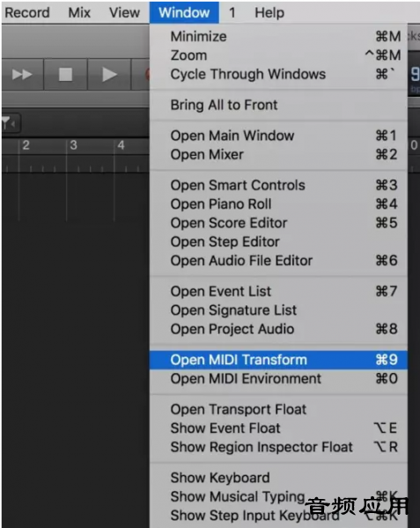This screenshot has height=528, width=420.
Task: Start playback with the play button
Action: point(109,75)
